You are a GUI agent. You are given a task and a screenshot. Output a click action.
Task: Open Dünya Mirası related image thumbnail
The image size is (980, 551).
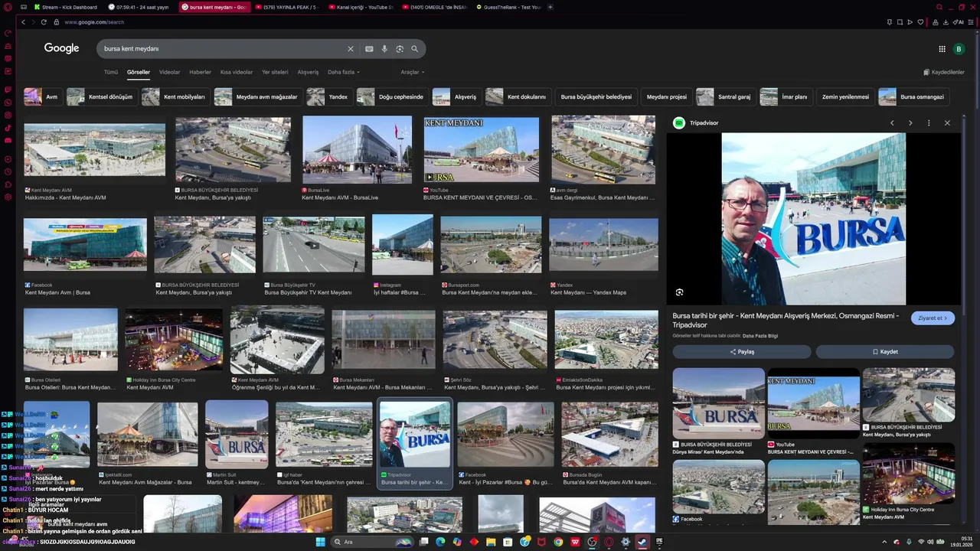click(719, 403)
